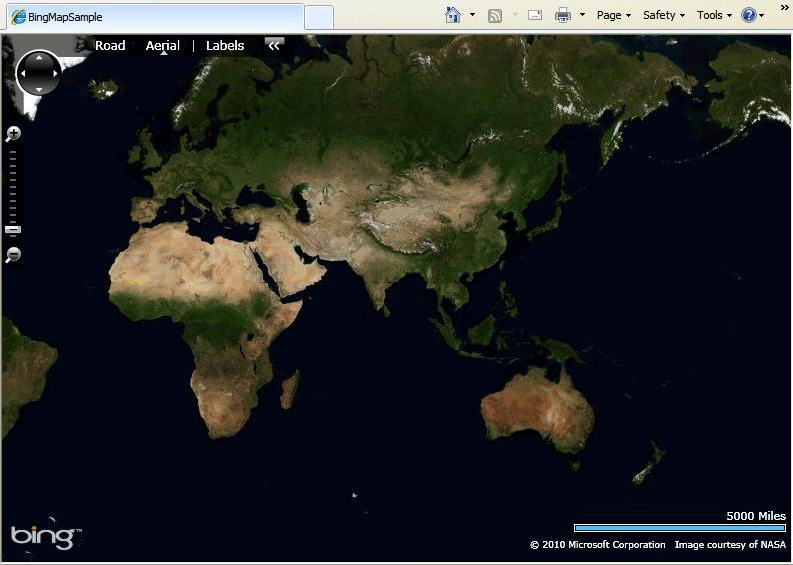This screenshot has height=565, width=793.
Task: Click the 5000 Miles scale label
Action: [x=756, y=516]
